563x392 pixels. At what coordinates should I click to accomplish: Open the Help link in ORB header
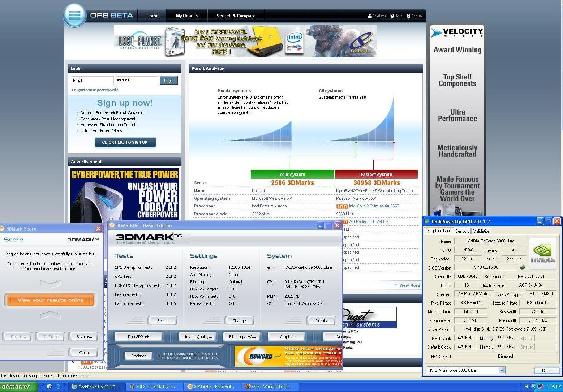point(396,16)
